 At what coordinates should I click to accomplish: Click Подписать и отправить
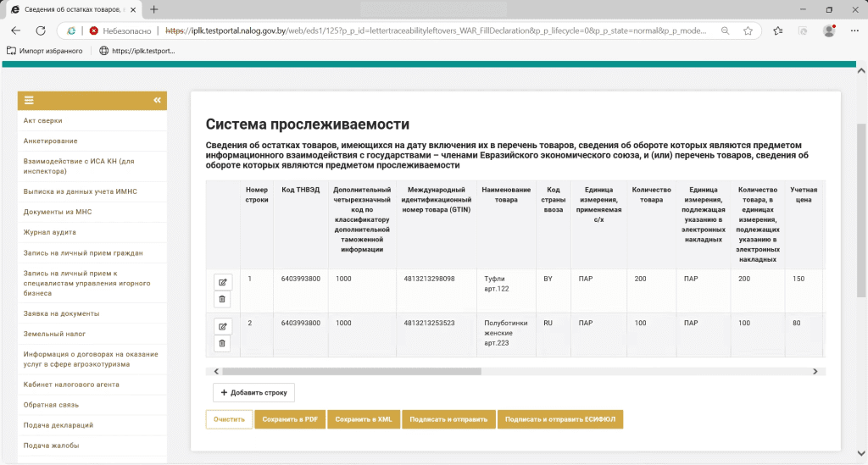tap(448, 419)
